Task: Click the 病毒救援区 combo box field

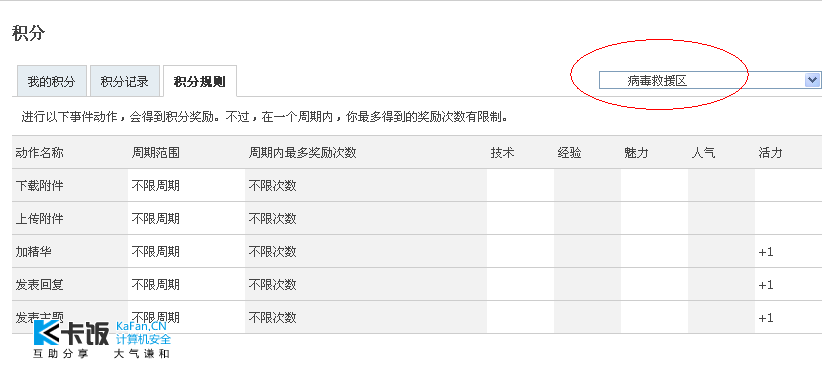Action: click(x=710, y=80)
